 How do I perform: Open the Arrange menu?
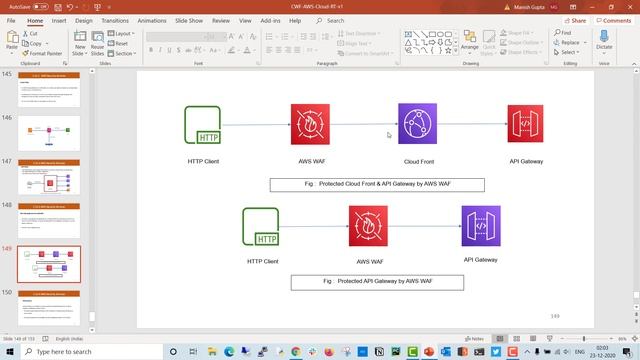click(470, 42)
